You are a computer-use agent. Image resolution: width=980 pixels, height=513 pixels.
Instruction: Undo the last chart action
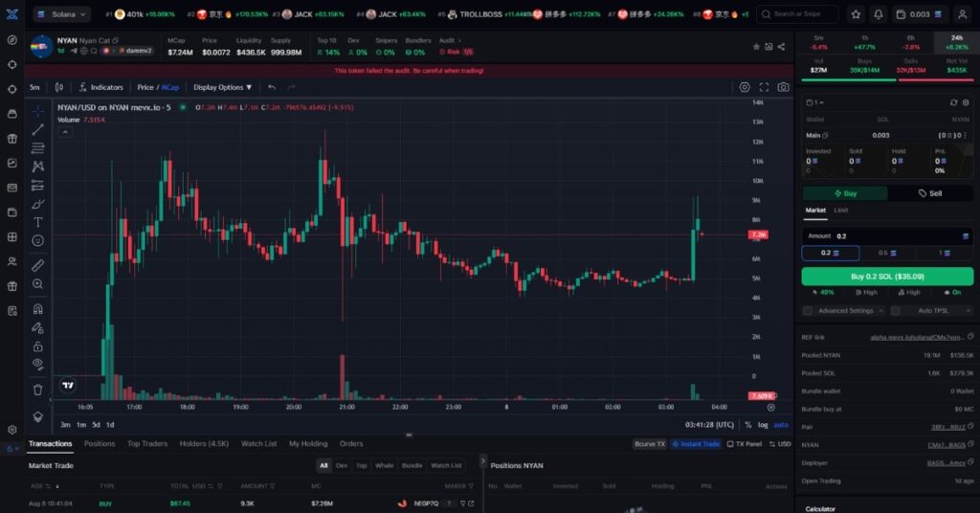(x=271, y=87)
